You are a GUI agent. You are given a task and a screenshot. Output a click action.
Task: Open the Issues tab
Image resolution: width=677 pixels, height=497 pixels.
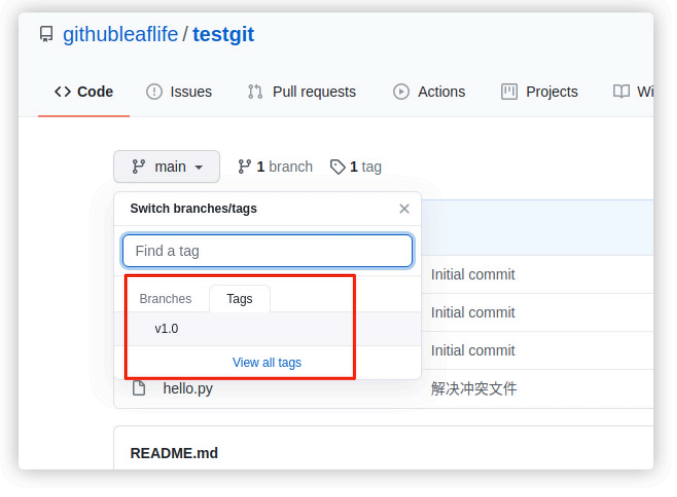(x=179, y=92)
